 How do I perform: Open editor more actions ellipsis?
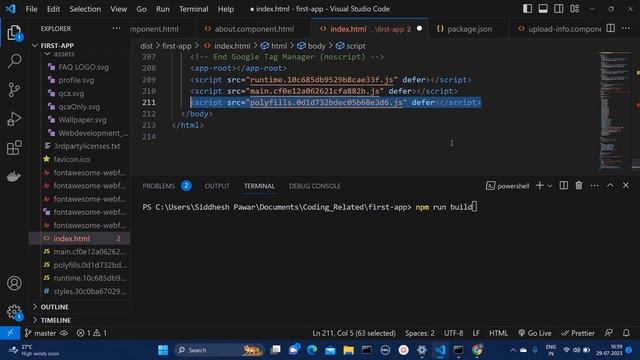626,28
